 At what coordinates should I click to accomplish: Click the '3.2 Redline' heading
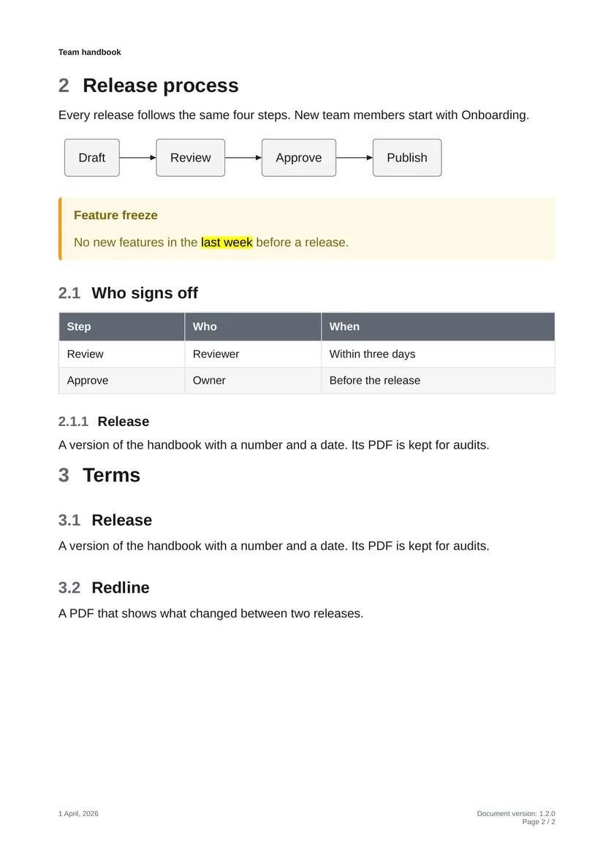pos(104,587)
